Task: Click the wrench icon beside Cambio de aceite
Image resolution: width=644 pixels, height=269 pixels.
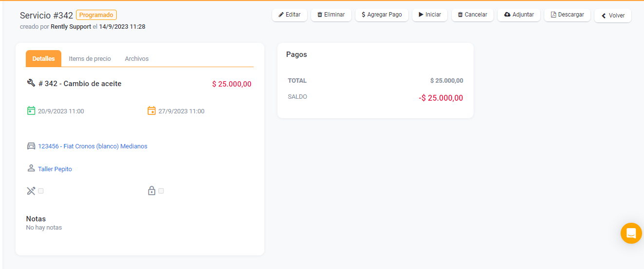Action: [31, 83]
